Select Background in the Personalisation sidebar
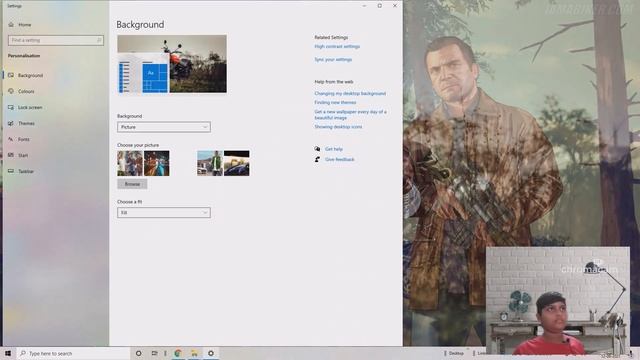640x360 pixels. click(x=30, y=75)
